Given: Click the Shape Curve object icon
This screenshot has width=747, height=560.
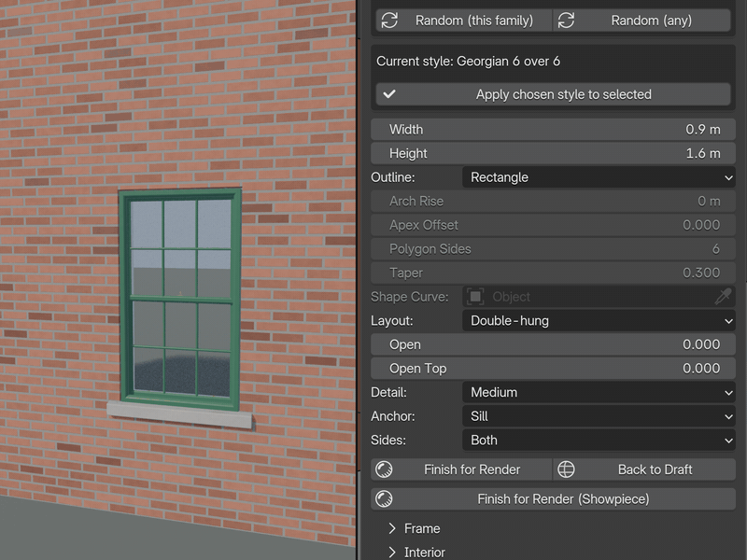Looking at the screenshot, I should tap(475, 297).
